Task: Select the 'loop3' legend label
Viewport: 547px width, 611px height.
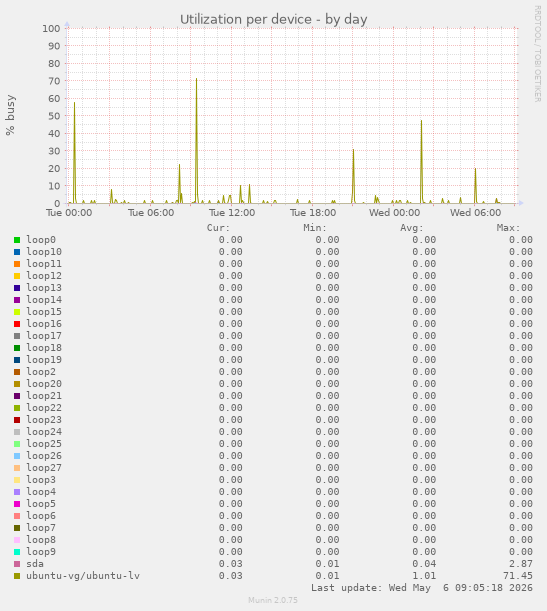Action: click(x=41, y=480)
